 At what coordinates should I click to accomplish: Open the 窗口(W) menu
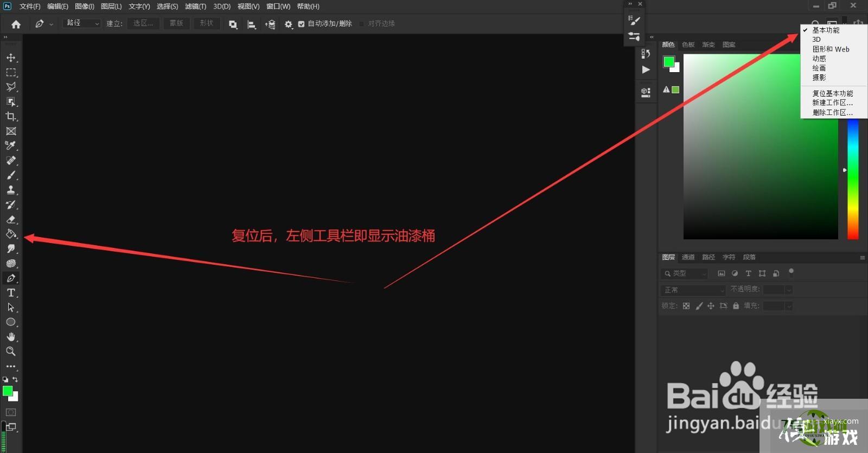pos(278,7)
